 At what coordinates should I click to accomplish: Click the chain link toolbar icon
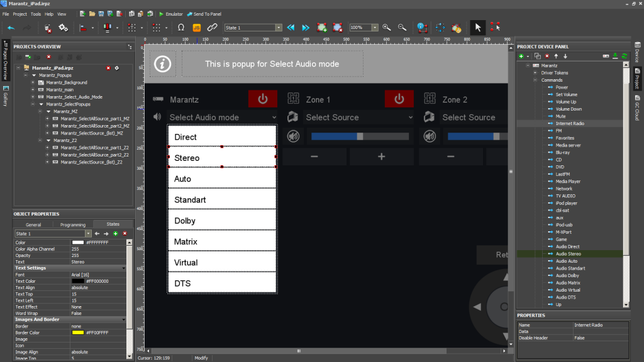212,28
